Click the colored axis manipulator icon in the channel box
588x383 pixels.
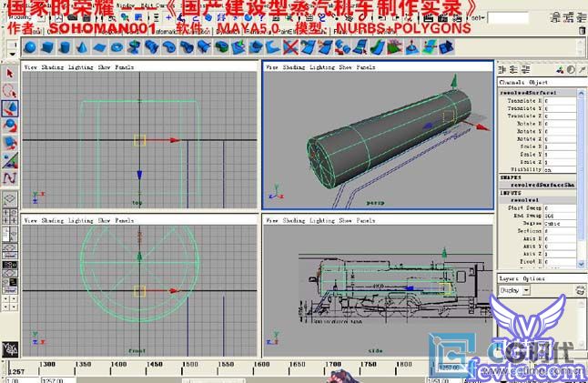click(560, 70)
